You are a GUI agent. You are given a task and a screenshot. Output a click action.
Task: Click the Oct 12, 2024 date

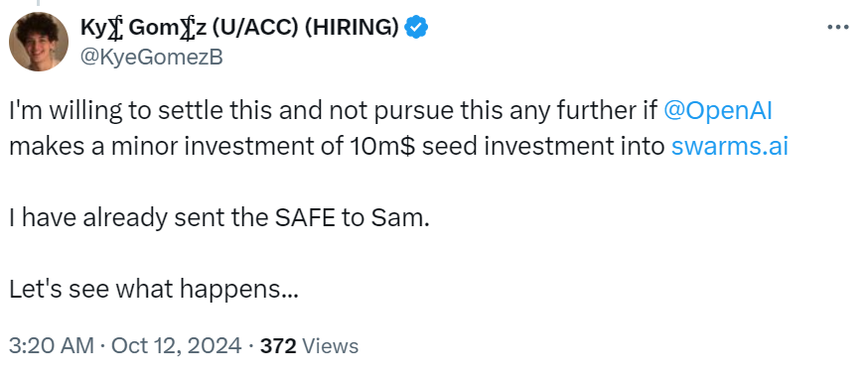[177, 346]
